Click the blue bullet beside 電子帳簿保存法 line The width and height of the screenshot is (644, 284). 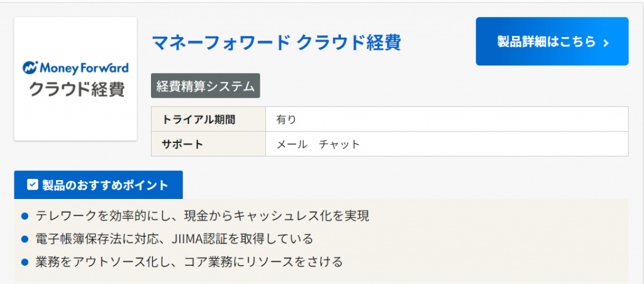[x=25, y=239]
